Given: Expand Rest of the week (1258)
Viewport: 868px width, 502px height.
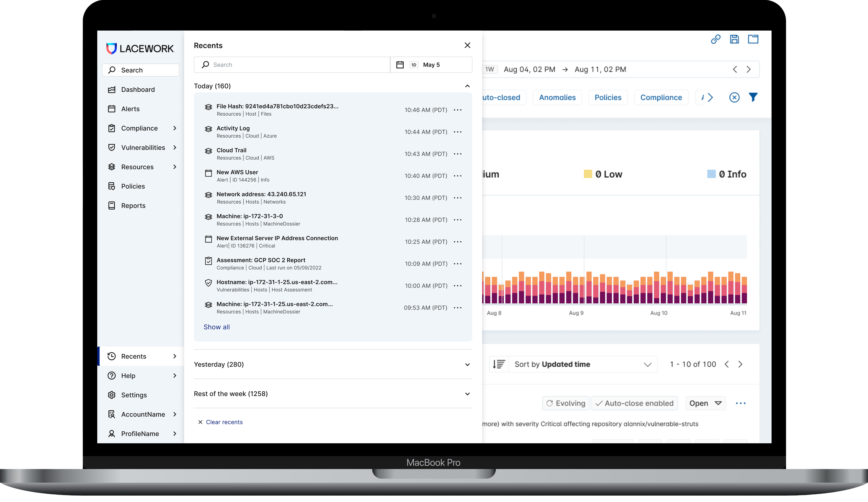Looking at the screenshot, I should tap(467, 394).
